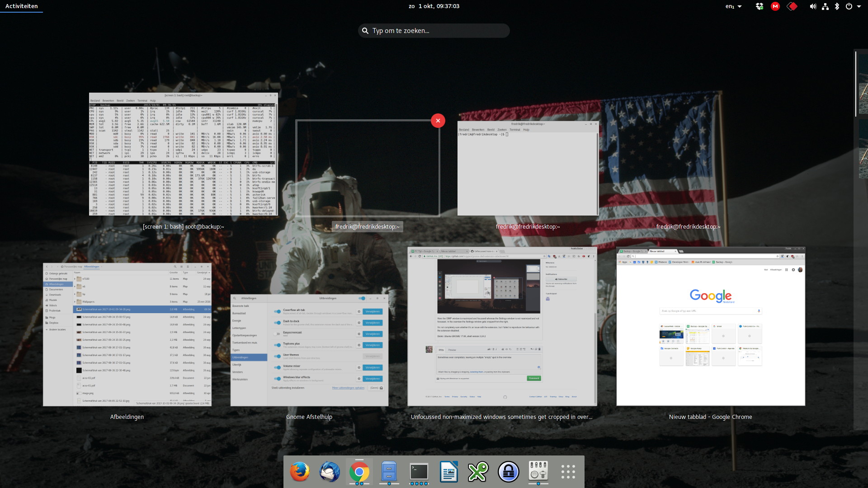
Task: Open KeePassX lock icon in dock
Action: click(x=508, y=472)
